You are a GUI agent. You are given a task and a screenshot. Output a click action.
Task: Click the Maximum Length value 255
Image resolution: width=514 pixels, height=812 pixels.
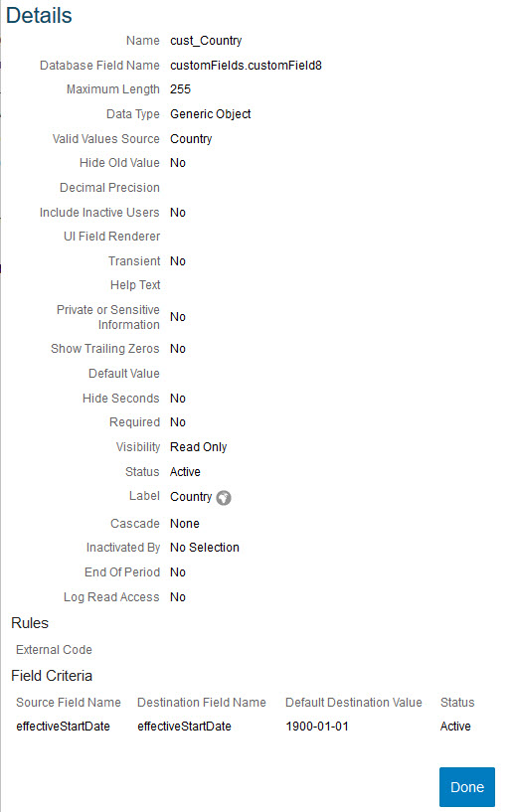pyautogui.click(x=180, y=89)
